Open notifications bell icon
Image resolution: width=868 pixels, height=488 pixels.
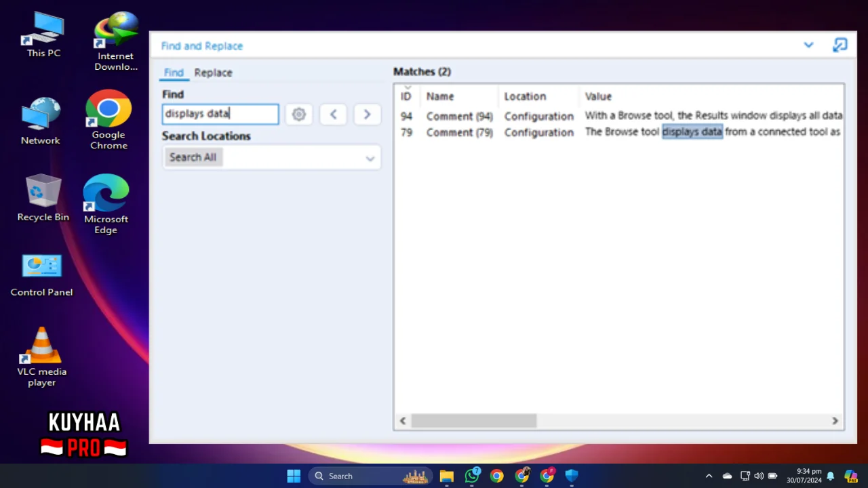click(830, 476)
